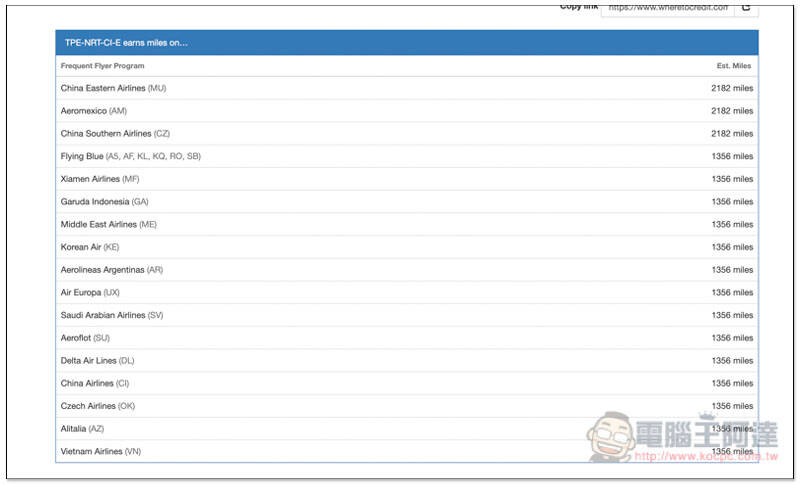Select the Vietnam Airlines (VN) row
This screenshot has width=800, height=485.
click(x=407, y=451)
